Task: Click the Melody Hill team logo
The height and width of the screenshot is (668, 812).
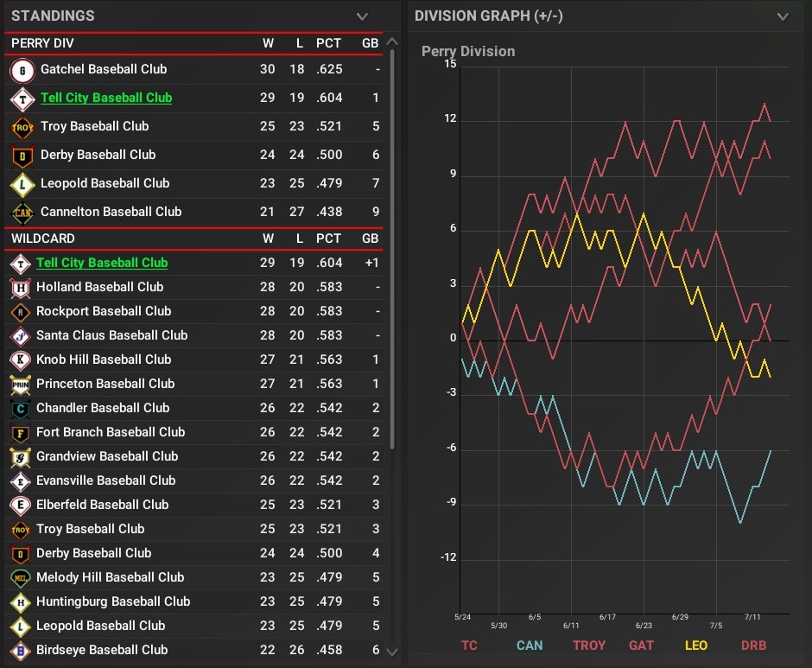Action: [19, 578]
